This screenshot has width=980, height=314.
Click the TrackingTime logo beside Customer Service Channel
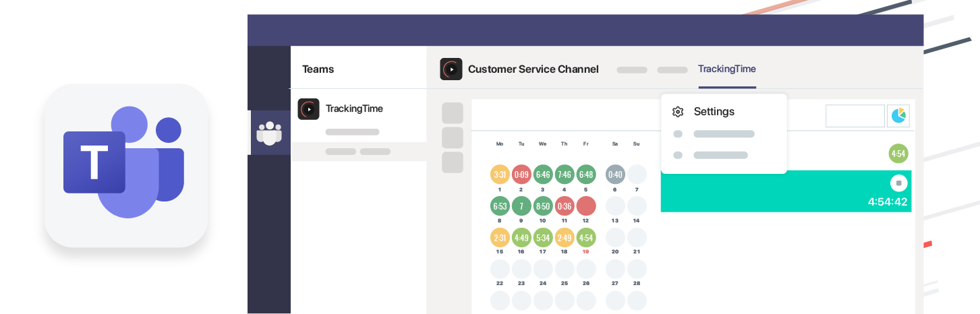coord(451,69)
